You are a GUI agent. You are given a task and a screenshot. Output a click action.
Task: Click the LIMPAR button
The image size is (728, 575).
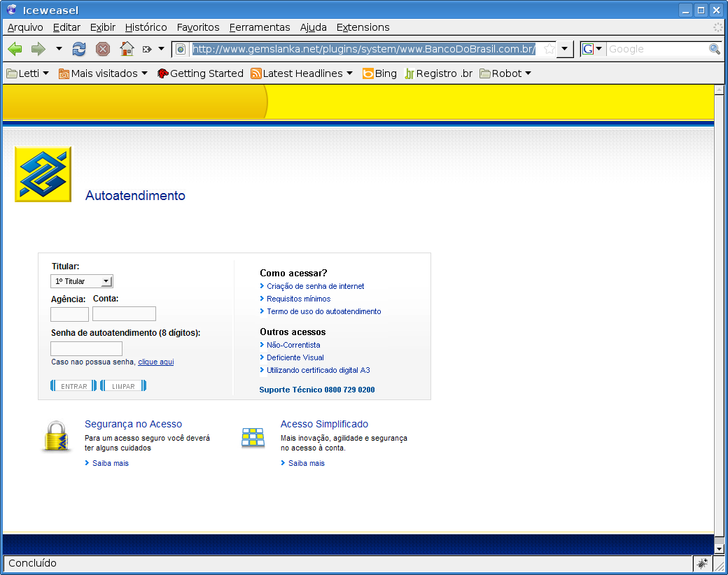[x=123, y=385]
